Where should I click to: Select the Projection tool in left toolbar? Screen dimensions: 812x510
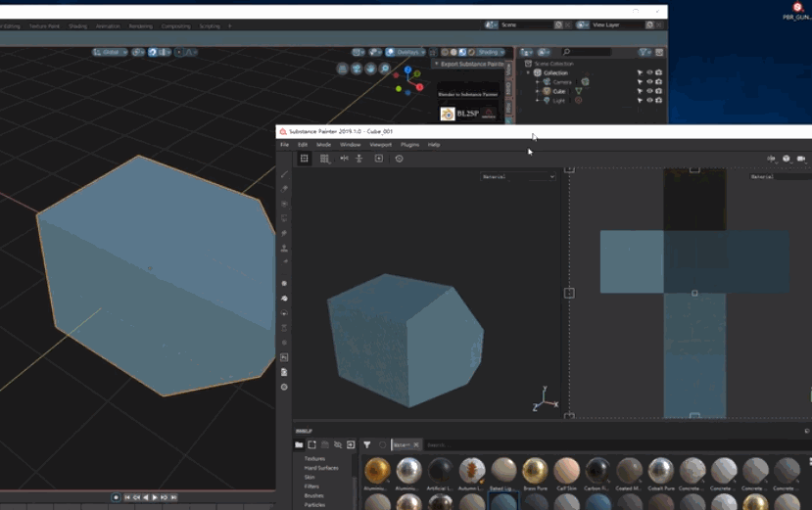point(284,204)
